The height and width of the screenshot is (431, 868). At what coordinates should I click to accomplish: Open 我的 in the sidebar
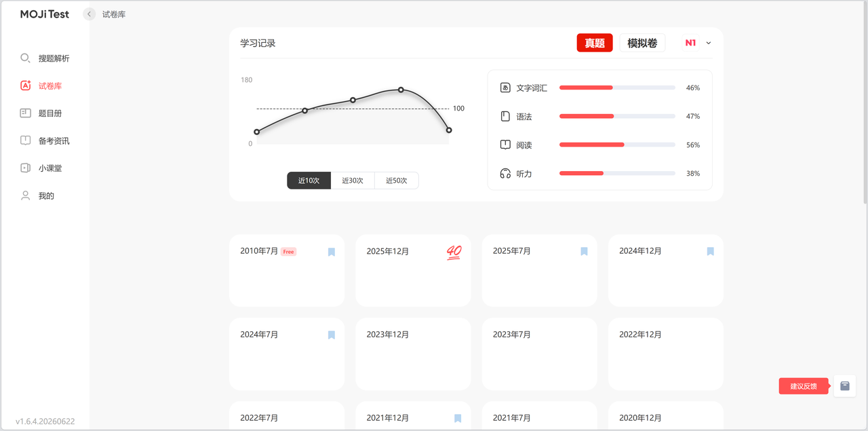(45, 195)
